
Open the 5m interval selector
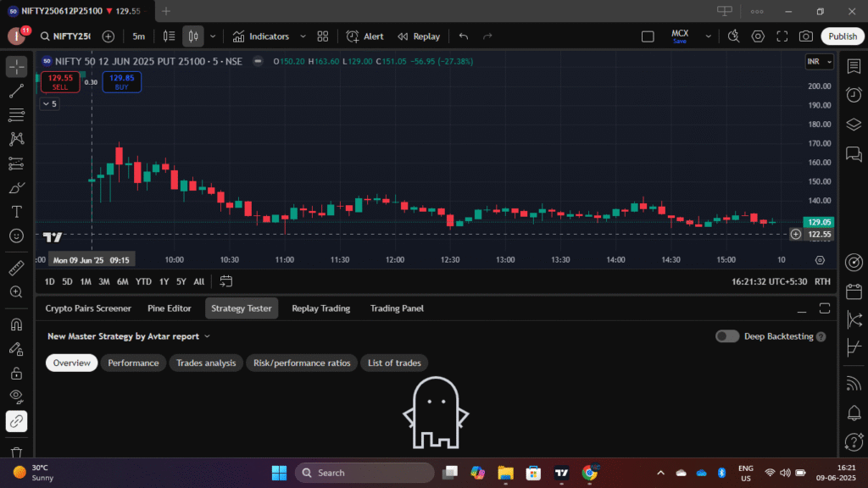click(x=138, y=36)
